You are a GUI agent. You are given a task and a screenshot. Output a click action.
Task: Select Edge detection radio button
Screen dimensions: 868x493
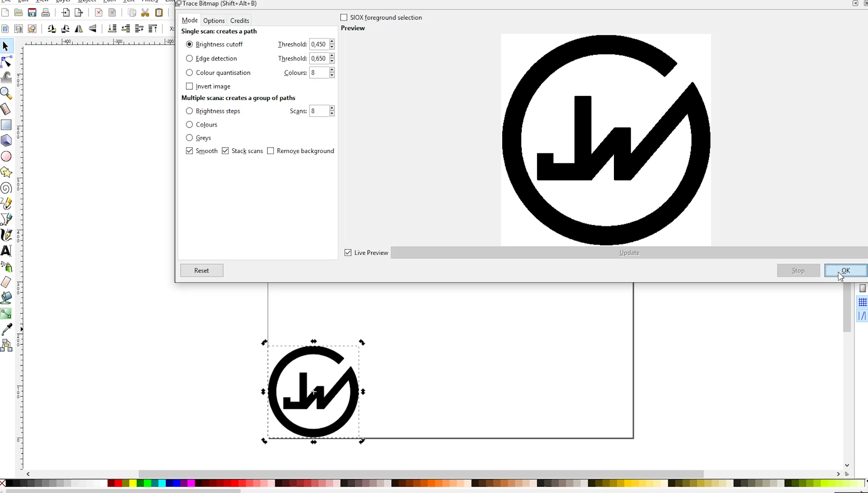pos(189,58)
